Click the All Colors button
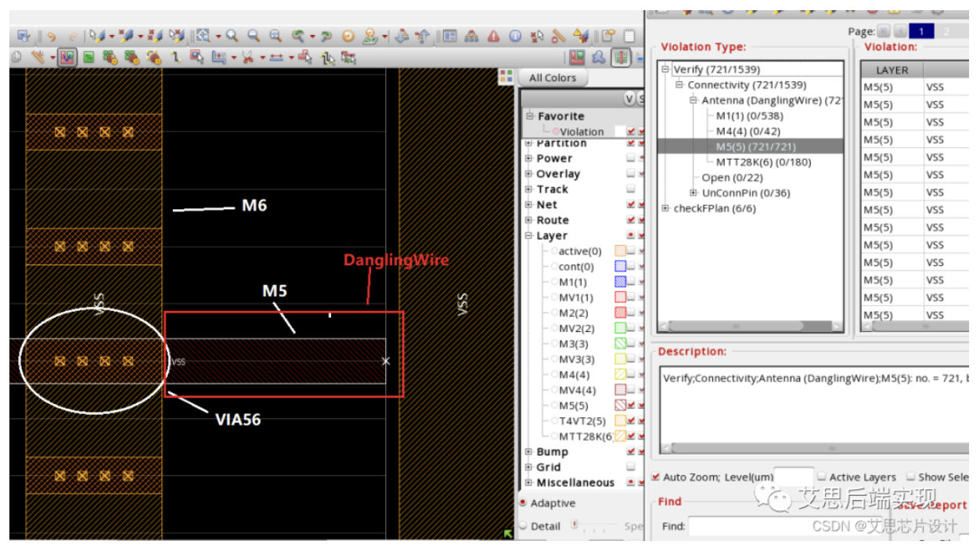This screenshot has height=559, width=980. point(552,78)
